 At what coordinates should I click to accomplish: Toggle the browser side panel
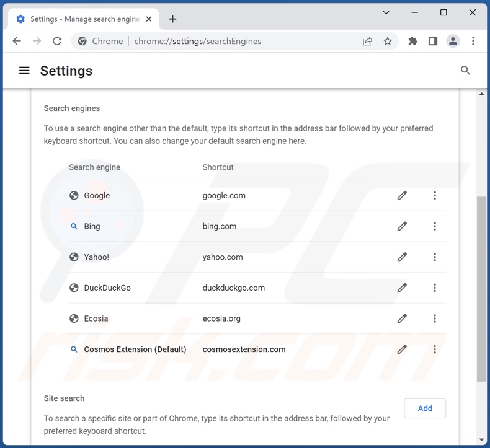click(x=433, y=42)
